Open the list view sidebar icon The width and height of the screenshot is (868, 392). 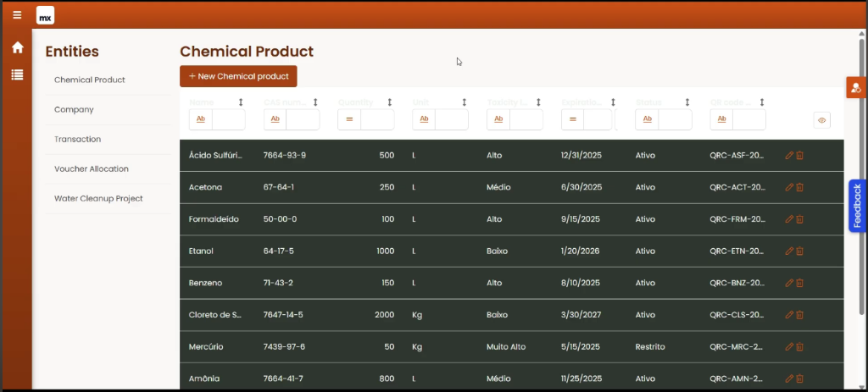(18, 75)
